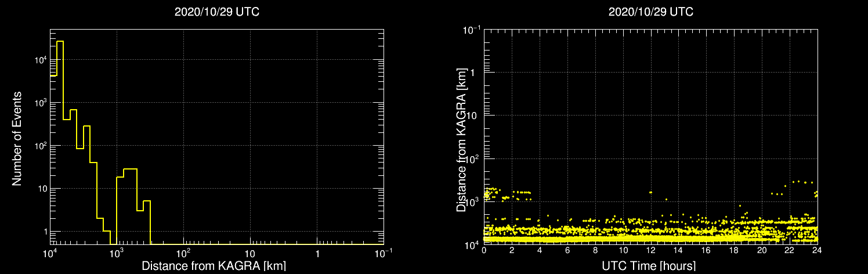The image size is (868, 274).
Task: Click the right scatter plot title "2020/10/29 UTC"
Action: coord(651,12)
